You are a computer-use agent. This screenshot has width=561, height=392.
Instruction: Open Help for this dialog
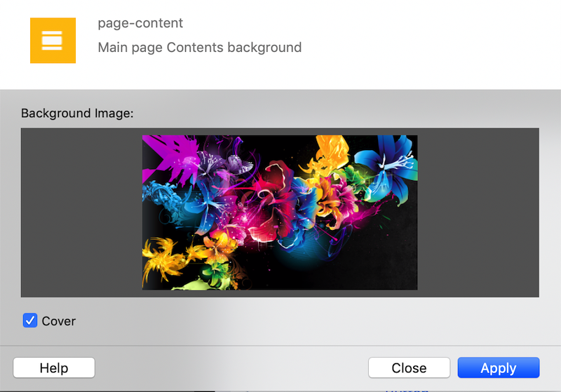(x=54, y=368)
